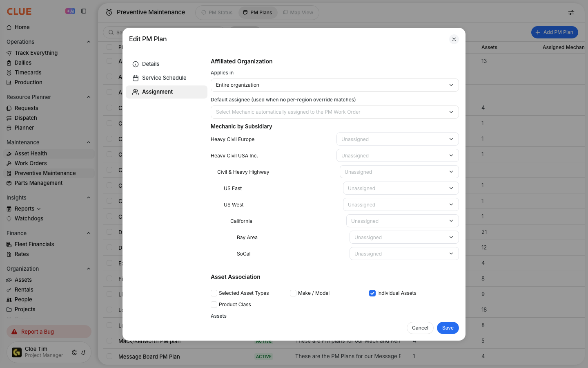Click the Add PM Plan button

pyautogui.click(x=555, y=32)
